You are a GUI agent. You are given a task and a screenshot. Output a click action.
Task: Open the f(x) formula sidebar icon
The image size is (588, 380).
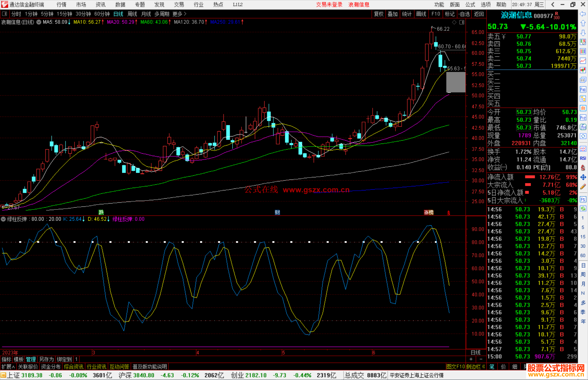tap(583, 127)
